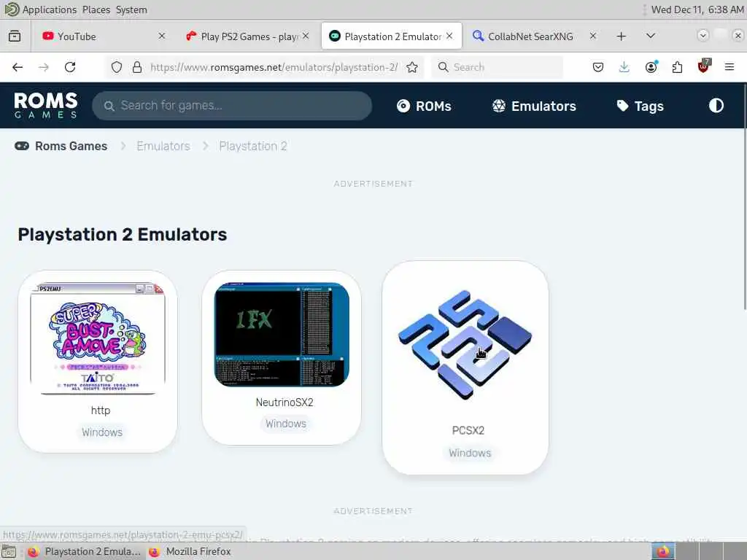Click the browser back arrow
747x560 pixels.
18,67
